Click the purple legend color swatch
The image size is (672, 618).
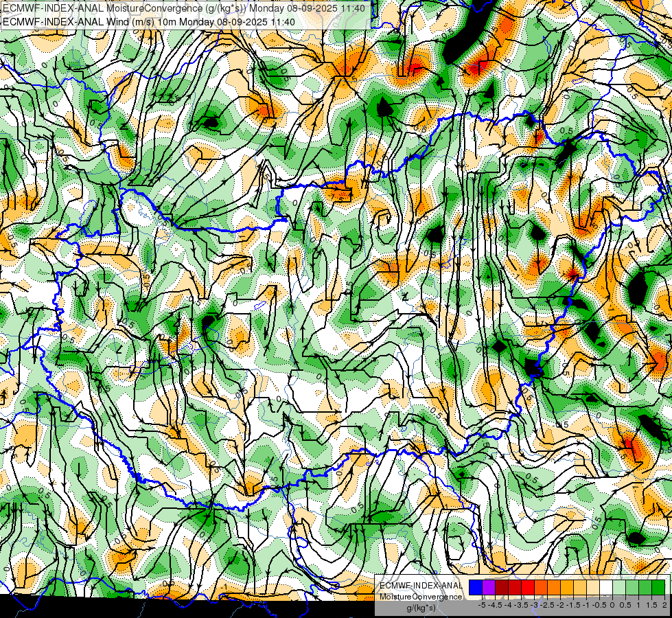(x=489, y=587)
